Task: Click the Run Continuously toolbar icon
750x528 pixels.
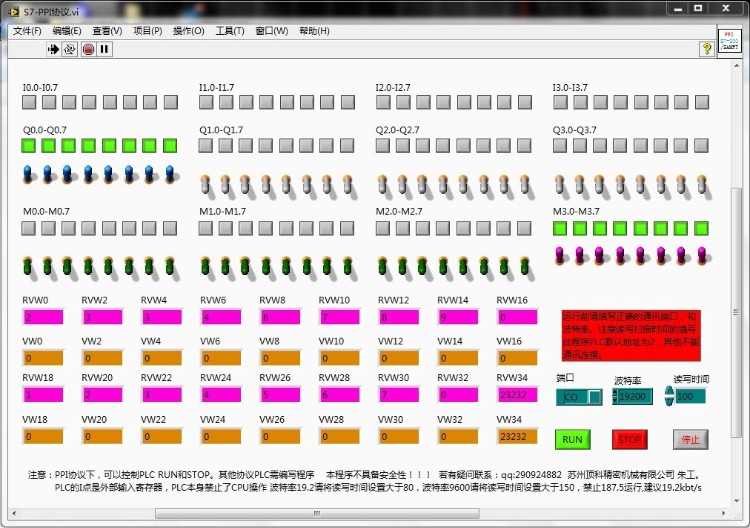Action: click(70, 48)
